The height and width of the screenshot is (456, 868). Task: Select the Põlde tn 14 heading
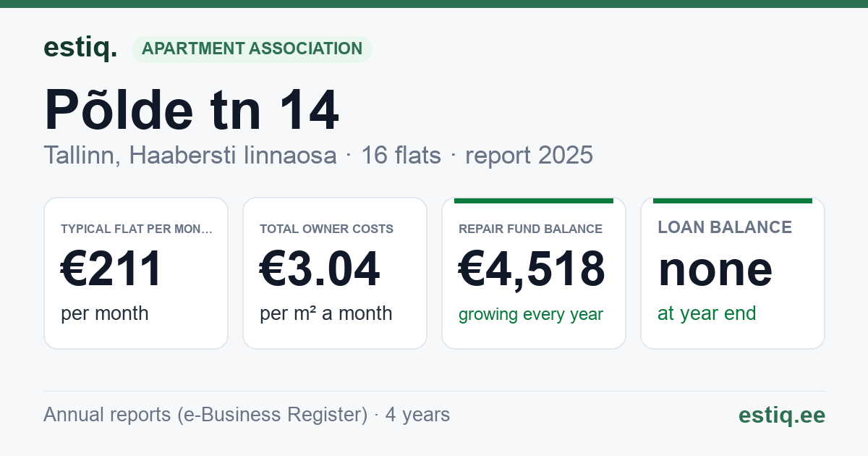[192, 110]
